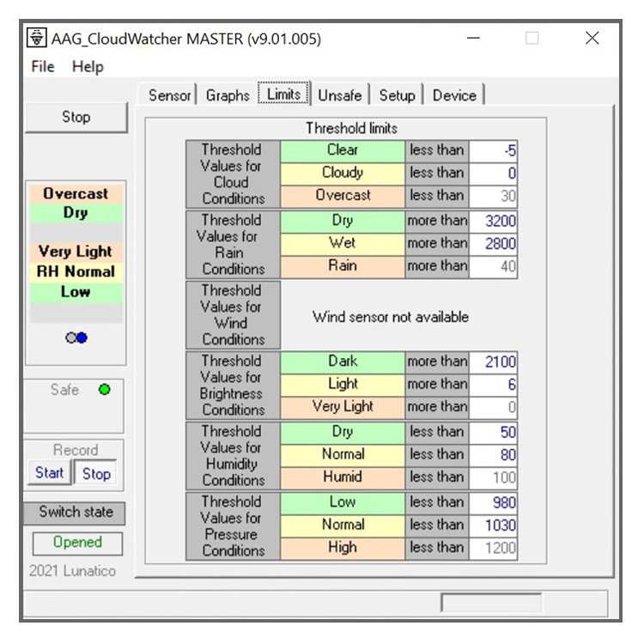Click 'Threshold Values for Cloud Conditions' label
The width and height of the screenshot is (644, 644).
[233, 174]
